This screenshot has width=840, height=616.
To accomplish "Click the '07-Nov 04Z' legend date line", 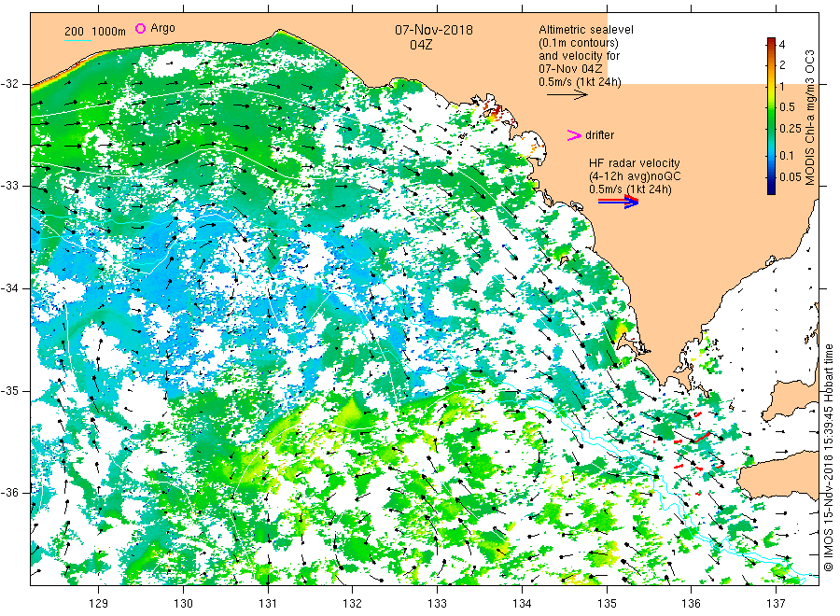I will 570,69.
